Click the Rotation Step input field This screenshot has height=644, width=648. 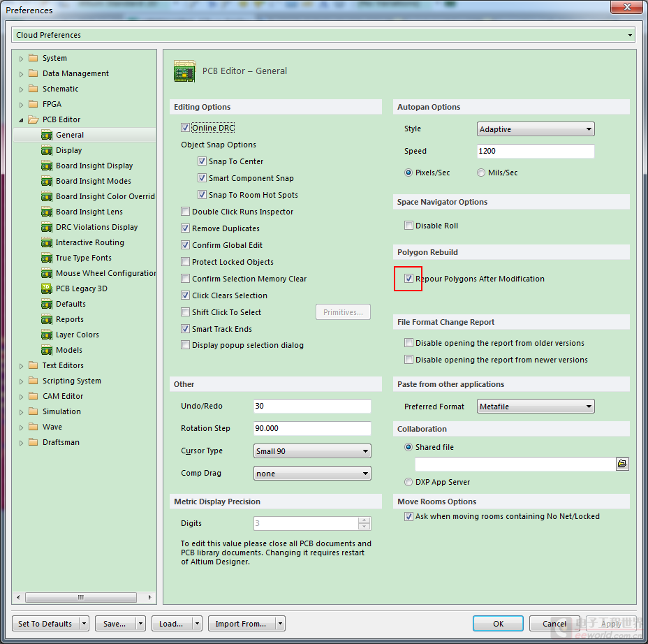click(312, 428)
